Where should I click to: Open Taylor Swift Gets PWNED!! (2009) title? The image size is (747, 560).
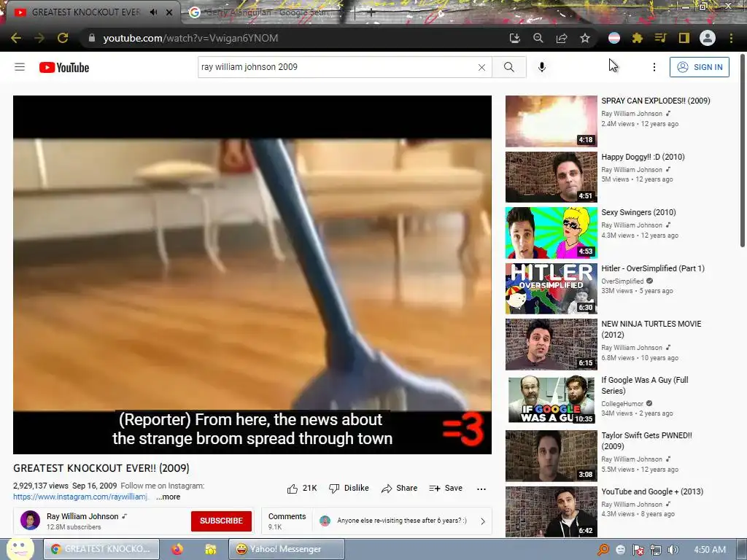point(646,440)
